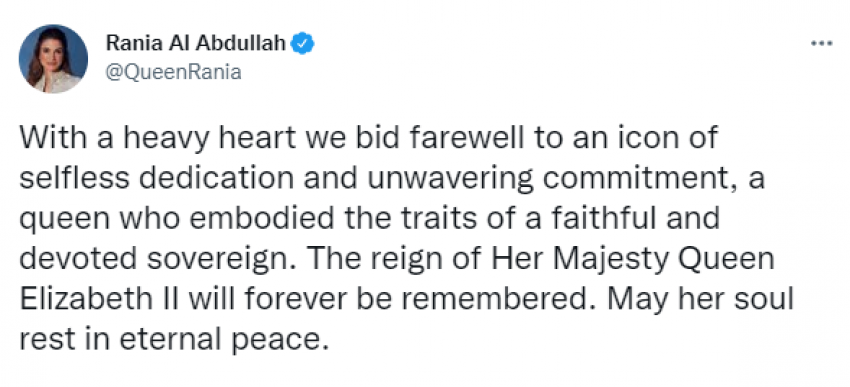Open the three-dot more options menu

(821, 44)
